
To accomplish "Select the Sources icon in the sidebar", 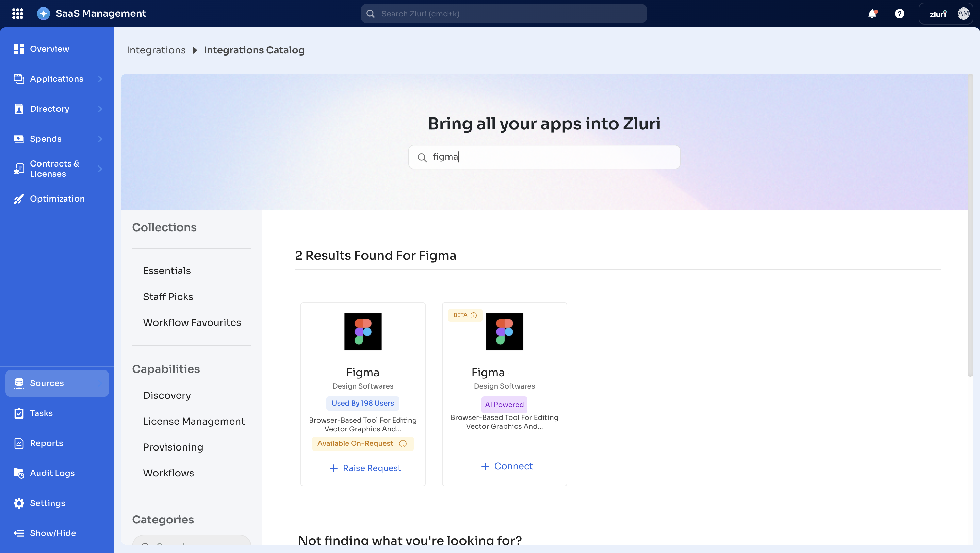I will (x=19, y=383).
